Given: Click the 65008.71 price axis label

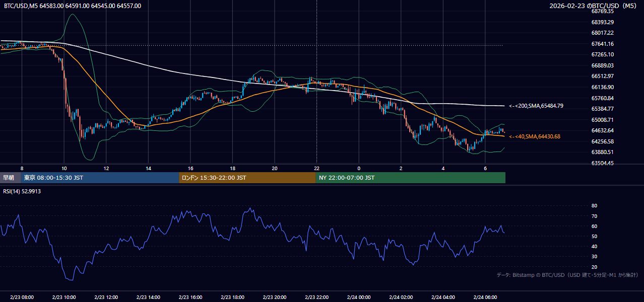Looking at the screenshot, I should tap(603, 120).
